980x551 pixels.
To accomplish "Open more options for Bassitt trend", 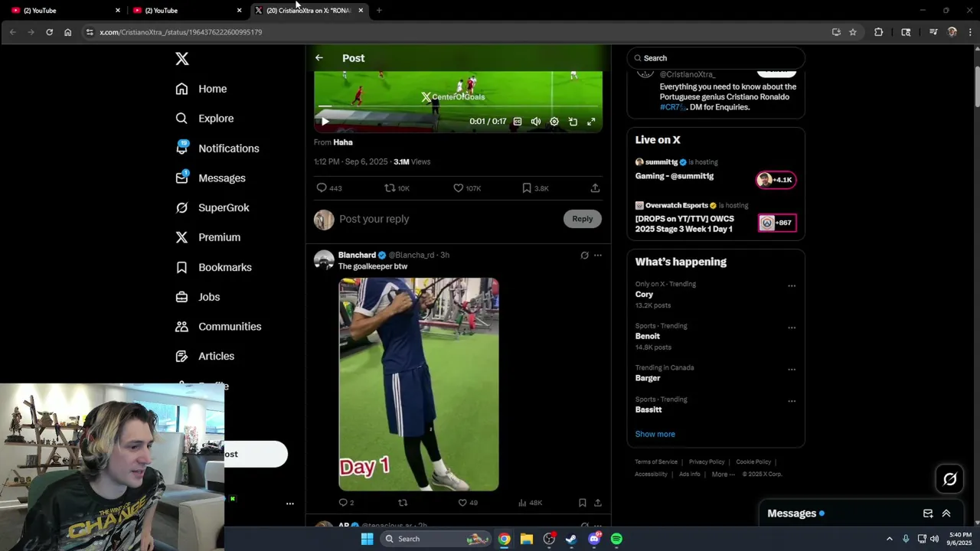I will coord(792,401).
